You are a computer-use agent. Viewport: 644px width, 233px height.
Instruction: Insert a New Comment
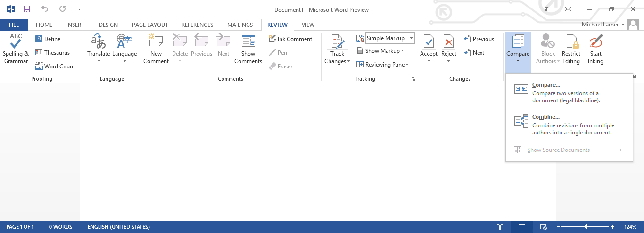coord(156,49)
